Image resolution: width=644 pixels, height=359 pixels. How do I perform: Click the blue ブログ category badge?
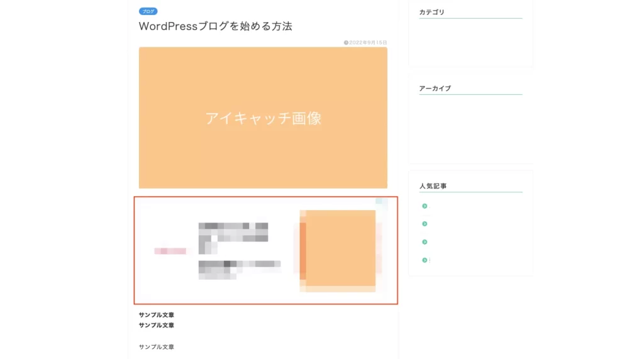click(148, 11)
